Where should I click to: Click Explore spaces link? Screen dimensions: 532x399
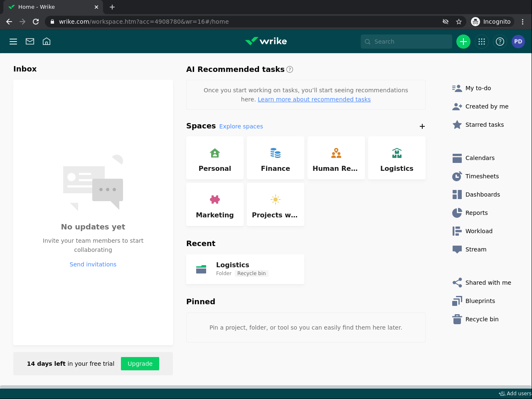coord(241,126)
